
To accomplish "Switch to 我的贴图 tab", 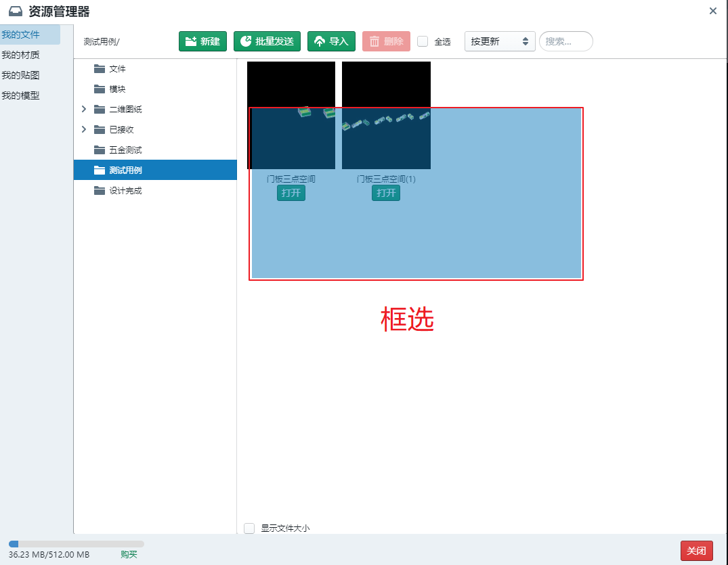I will [x=20, y=75].
